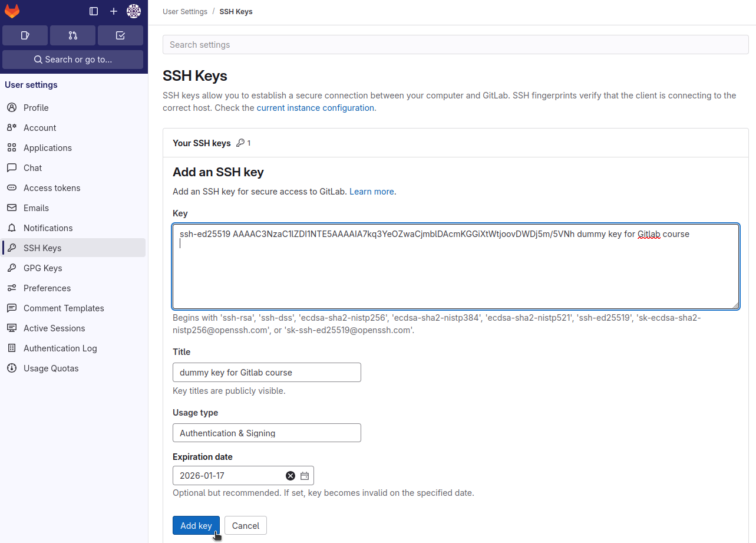Open the create new plus menu

[x=114, y=11]
